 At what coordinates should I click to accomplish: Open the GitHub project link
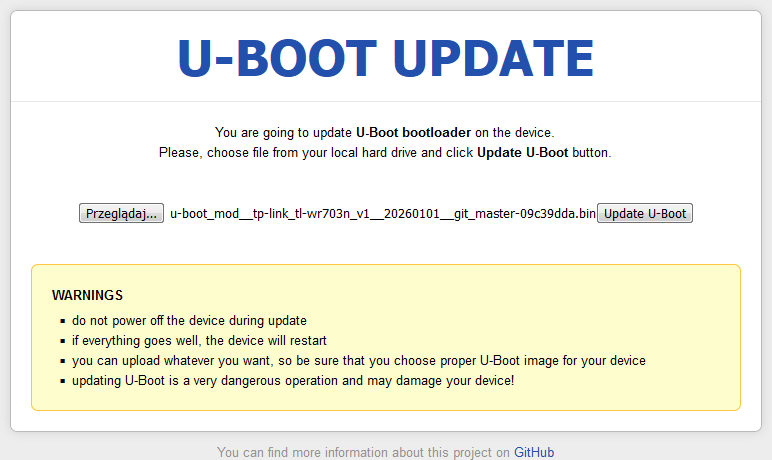point(534,452)
